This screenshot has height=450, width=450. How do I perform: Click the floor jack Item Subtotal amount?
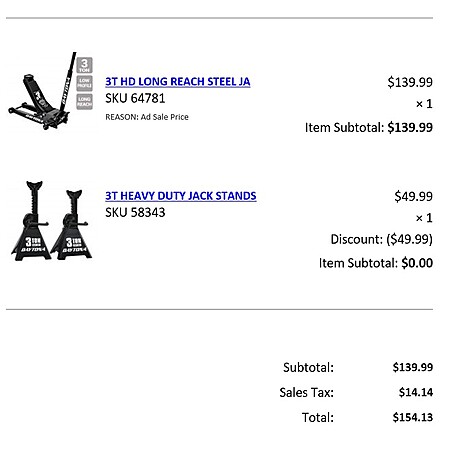click(x=410, y=127)
